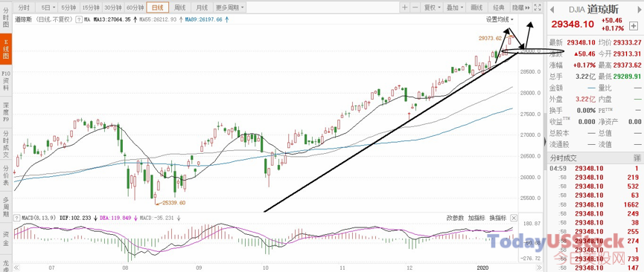Image resolution: width=644 pixels, height=272 pixels.
Task: Click 最高 29373.62 value
Action: (626, 65)
